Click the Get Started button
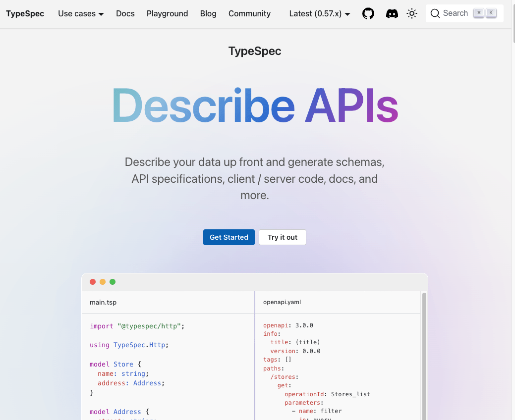 pyautogui.click(x=229, y=237)
